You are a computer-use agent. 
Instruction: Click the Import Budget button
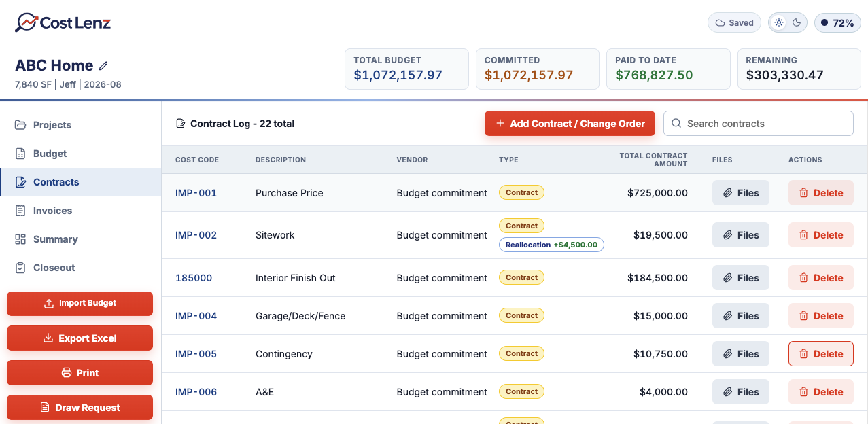tap(80, 303)
